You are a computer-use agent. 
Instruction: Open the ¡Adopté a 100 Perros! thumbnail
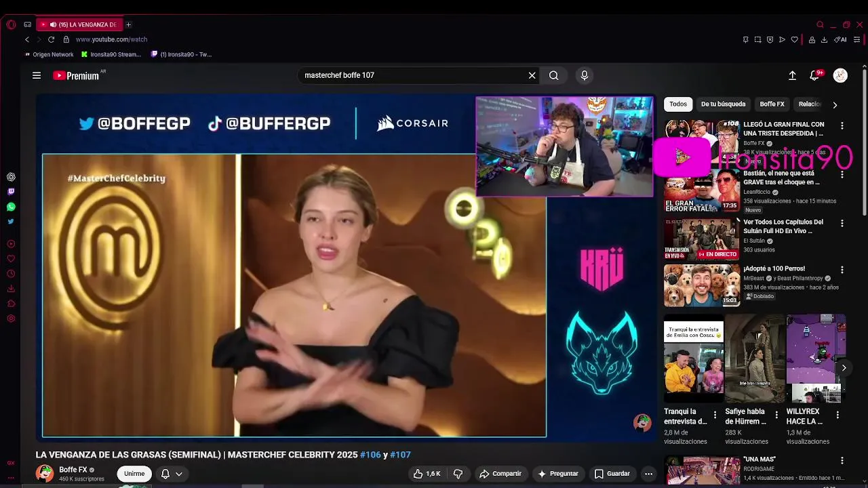coord(701,285)
